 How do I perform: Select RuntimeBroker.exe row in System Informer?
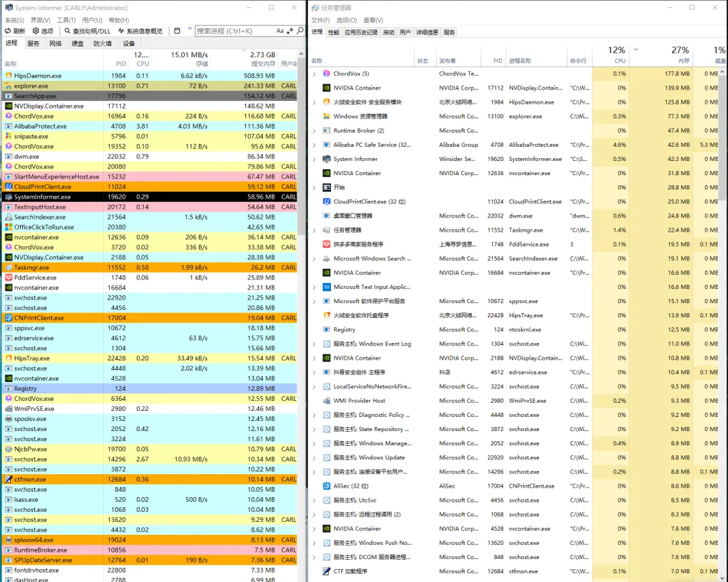click(150, 550)
